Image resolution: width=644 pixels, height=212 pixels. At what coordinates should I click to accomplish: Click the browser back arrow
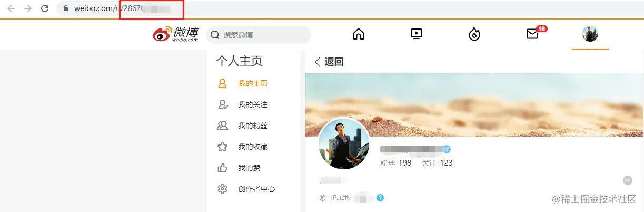(11, 8)
